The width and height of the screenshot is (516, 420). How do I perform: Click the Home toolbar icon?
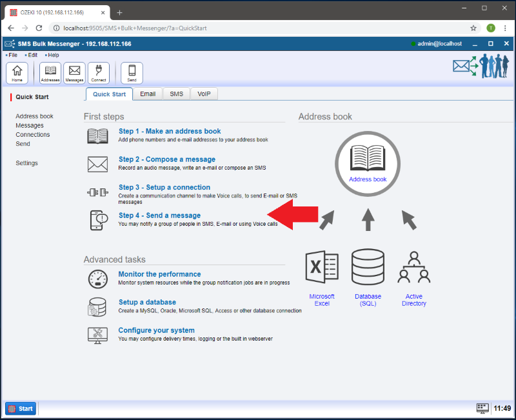[17, 73]
